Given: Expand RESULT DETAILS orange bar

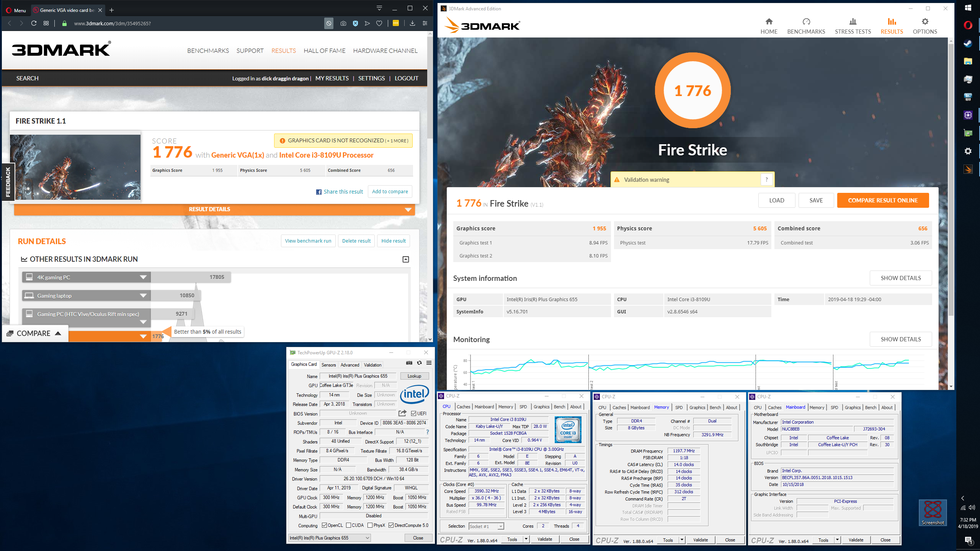Looking at the screenshot, I should coord(214,209).
